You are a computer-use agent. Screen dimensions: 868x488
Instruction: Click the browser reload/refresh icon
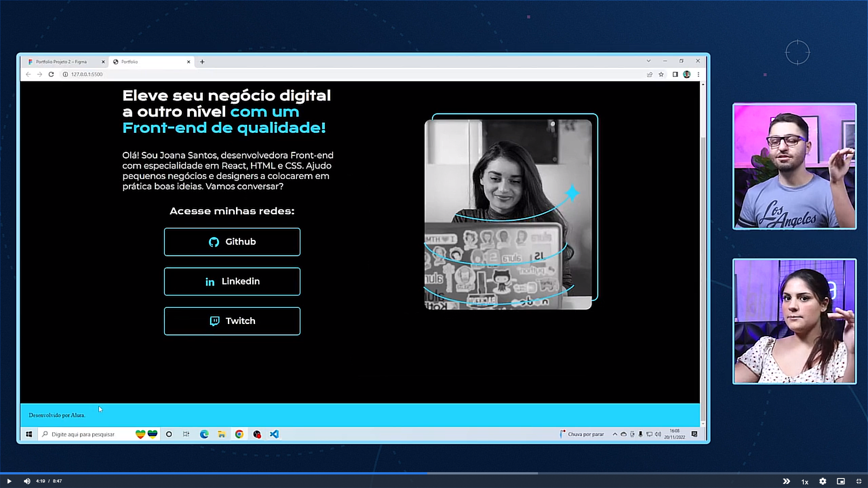(51, 74)
